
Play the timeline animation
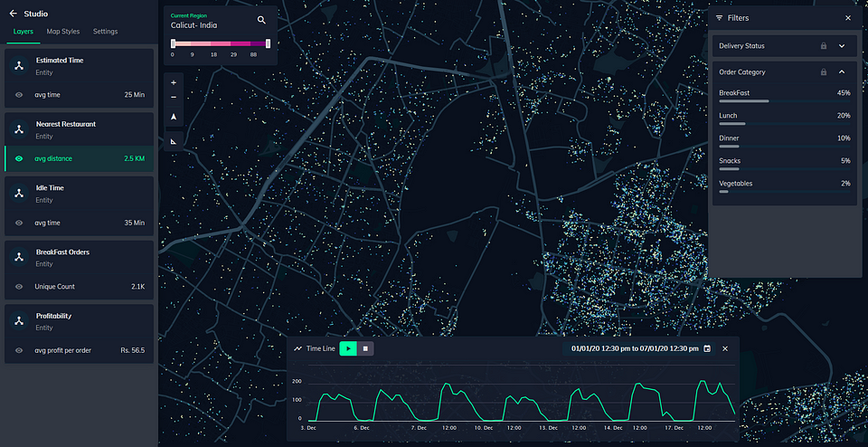point(348,348)
